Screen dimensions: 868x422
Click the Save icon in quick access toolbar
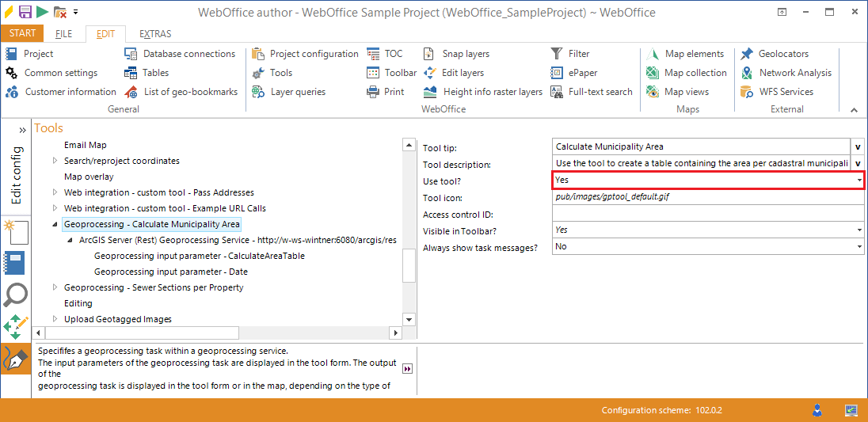25,11
